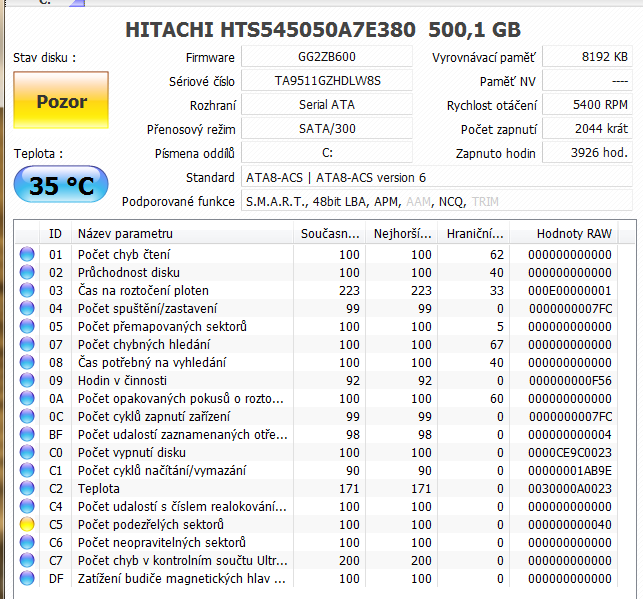Click RAW value 000E00000001
Image resolution: width=643 pixels, height=599 pixels.
coord(570,291)
